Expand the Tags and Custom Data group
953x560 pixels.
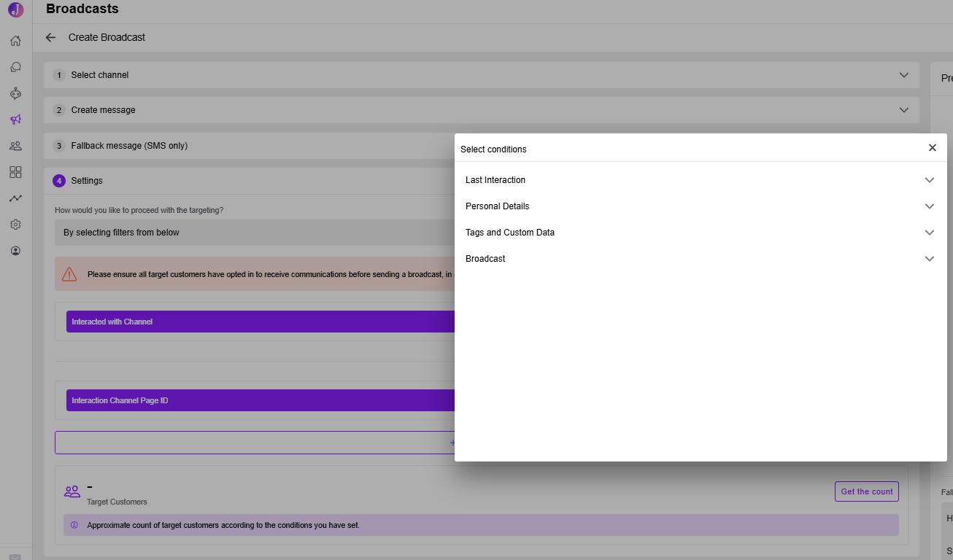click(701, 233)
